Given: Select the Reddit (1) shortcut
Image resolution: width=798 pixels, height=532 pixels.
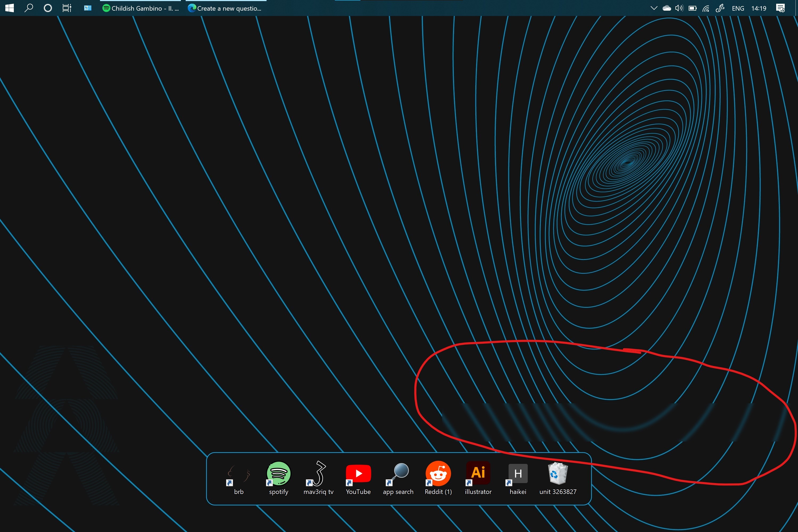Looking at the screenshot, I should tap(438, 478).
